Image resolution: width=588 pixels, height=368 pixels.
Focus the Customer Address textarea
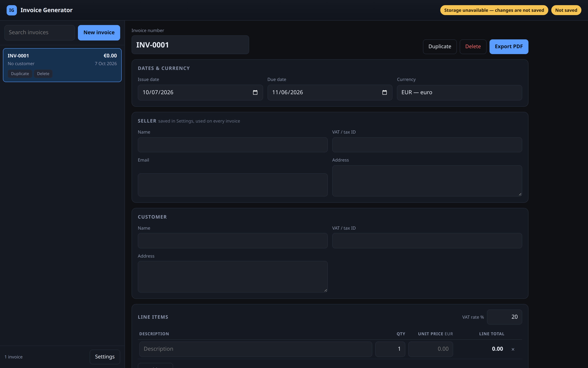pyautogui.click(x=232, y=277)
